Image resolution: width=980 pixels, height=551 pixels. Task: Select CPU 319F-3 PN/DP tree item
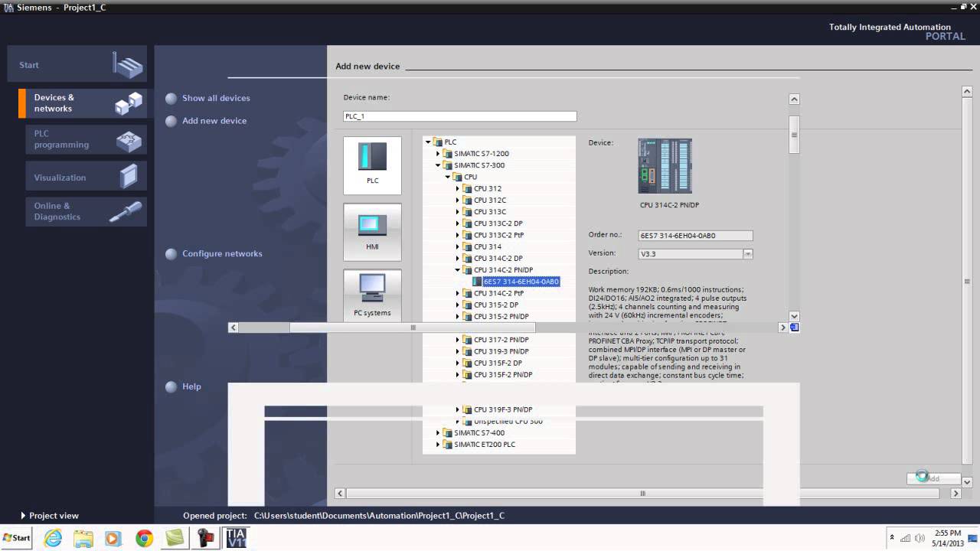coord(503,409)
